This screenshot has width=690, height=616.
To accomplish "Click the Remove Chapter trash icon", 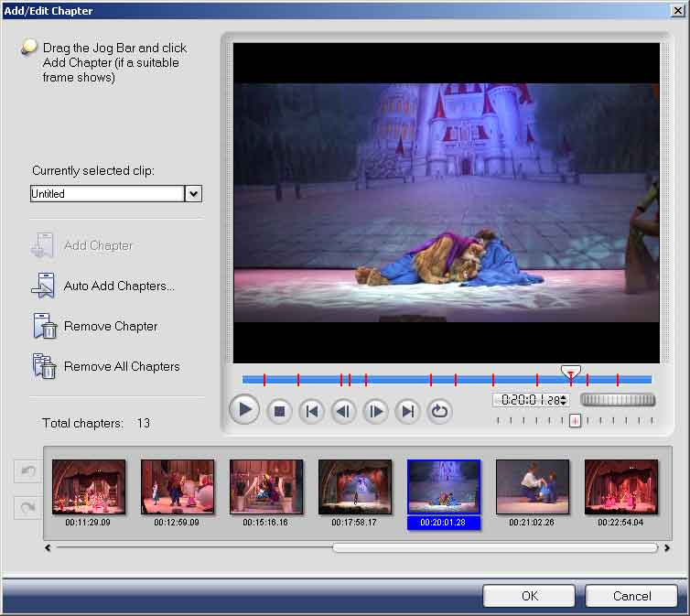I will [x=45, y=326].
